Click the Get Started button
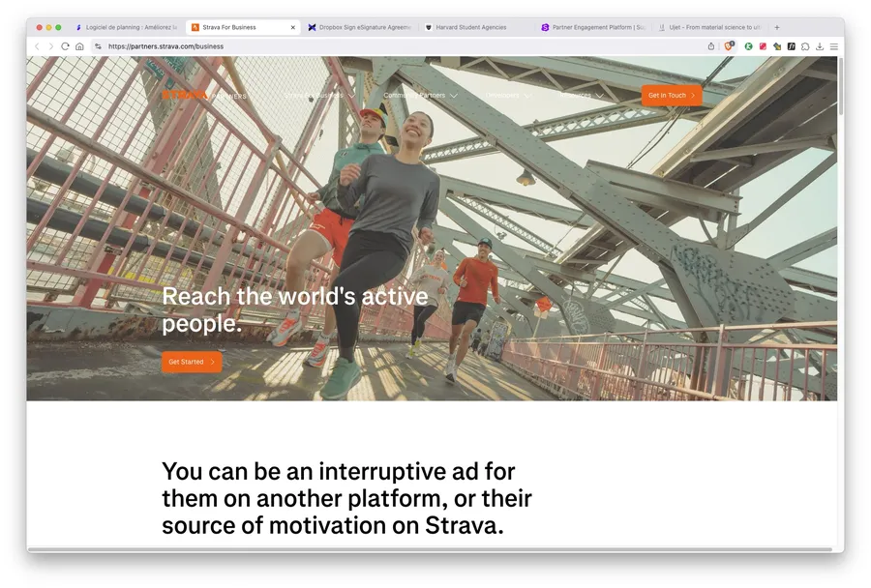871x588 pixels. 192,362
